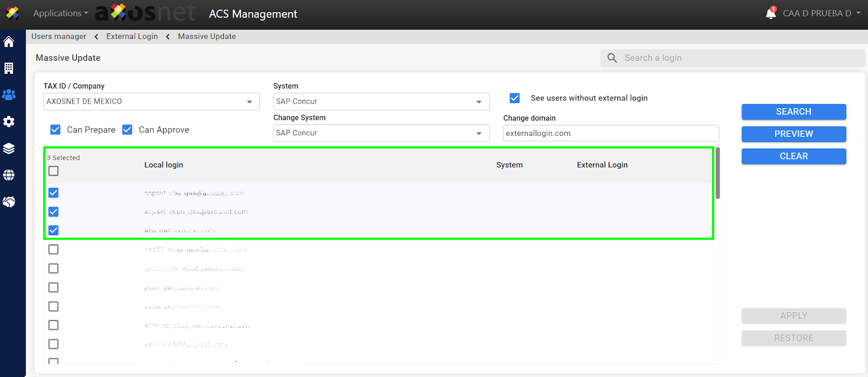Uncheck the Can Prepare checkbox
Viewport: 868px width, 377px height.
(x=55, y=130)
